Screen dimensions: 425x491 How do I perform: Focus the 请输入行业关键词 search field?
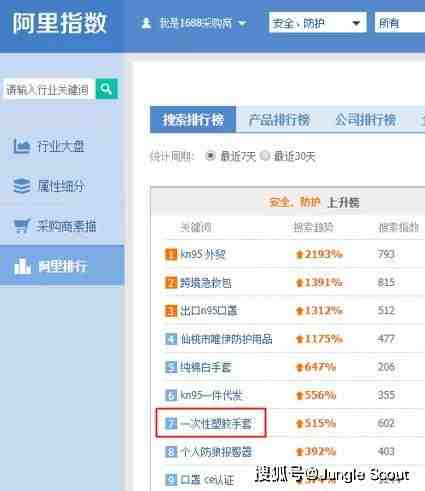pyautogui.click(x=48, y=89)
